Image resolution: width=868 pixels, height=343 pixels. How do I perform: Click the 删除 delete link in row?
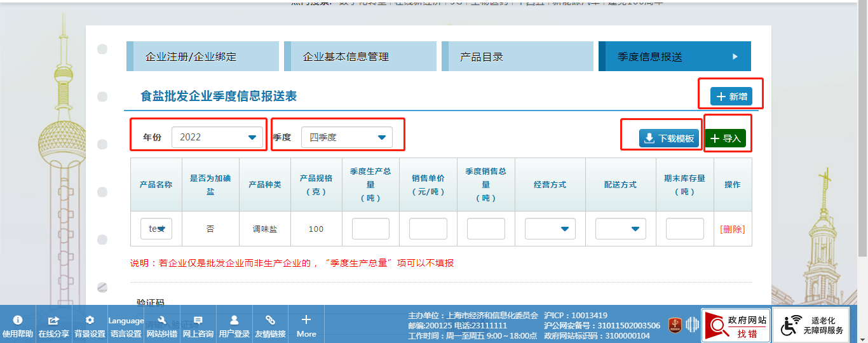(x=732, y=229)
